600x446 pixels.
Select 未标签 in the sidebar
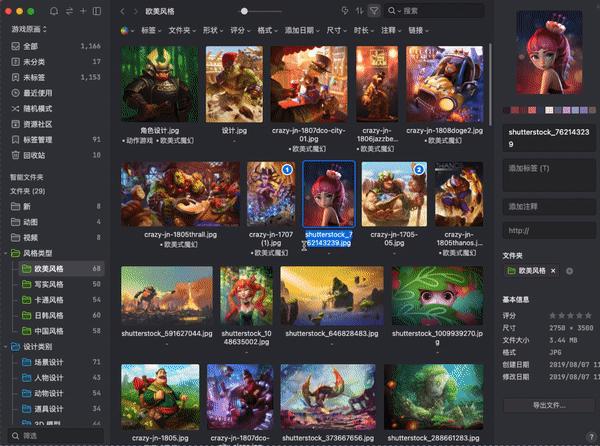(56, 77)
